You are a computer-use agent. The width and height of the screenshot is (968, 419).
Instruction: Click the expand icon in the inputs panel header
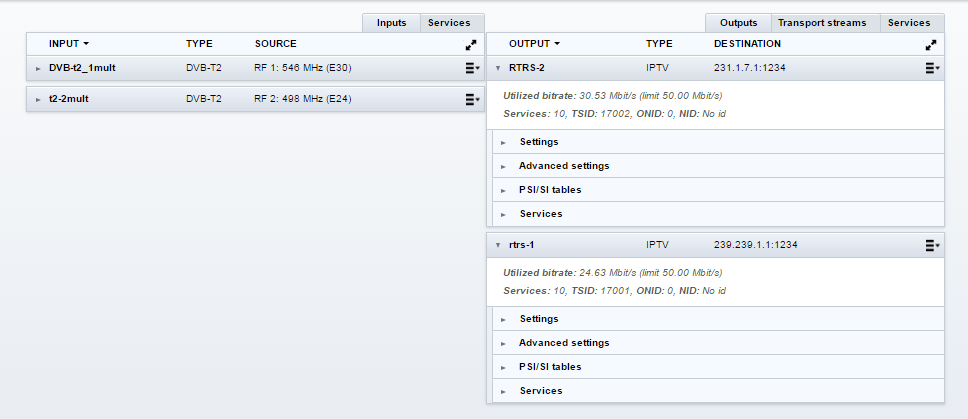[471, 45]
